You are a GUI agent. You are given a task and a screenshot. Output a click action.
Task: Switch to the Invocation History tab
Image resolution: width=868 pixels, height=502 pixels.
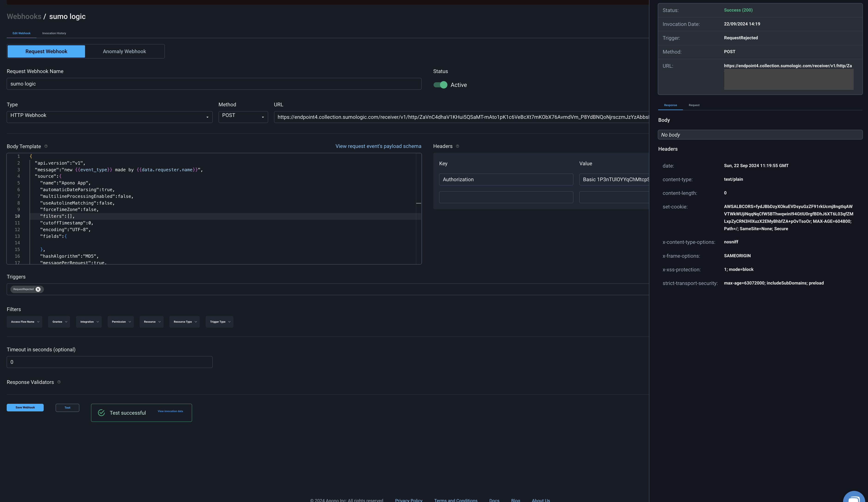(54, 33)
